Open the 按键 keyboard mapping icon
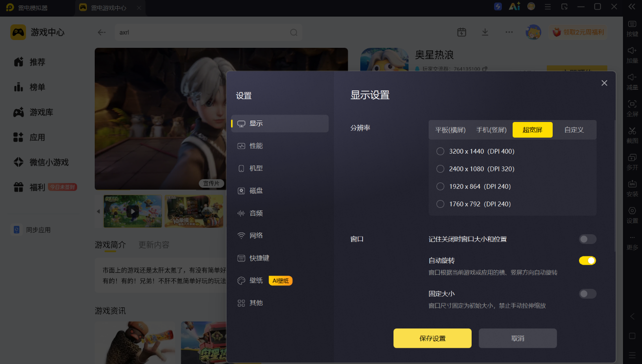Viewport: 642px width, 364px height. [x=632, y=28]
